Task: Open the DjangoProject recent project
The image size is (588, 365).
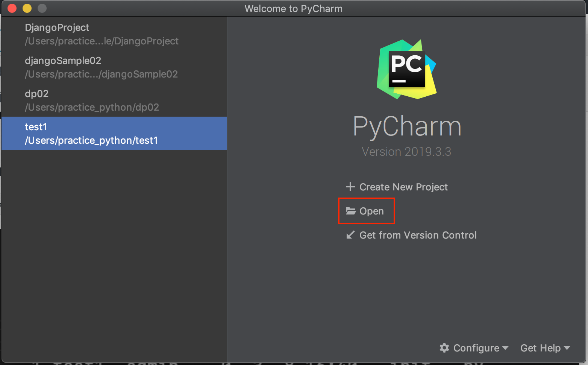Action: tap(114, 34)
